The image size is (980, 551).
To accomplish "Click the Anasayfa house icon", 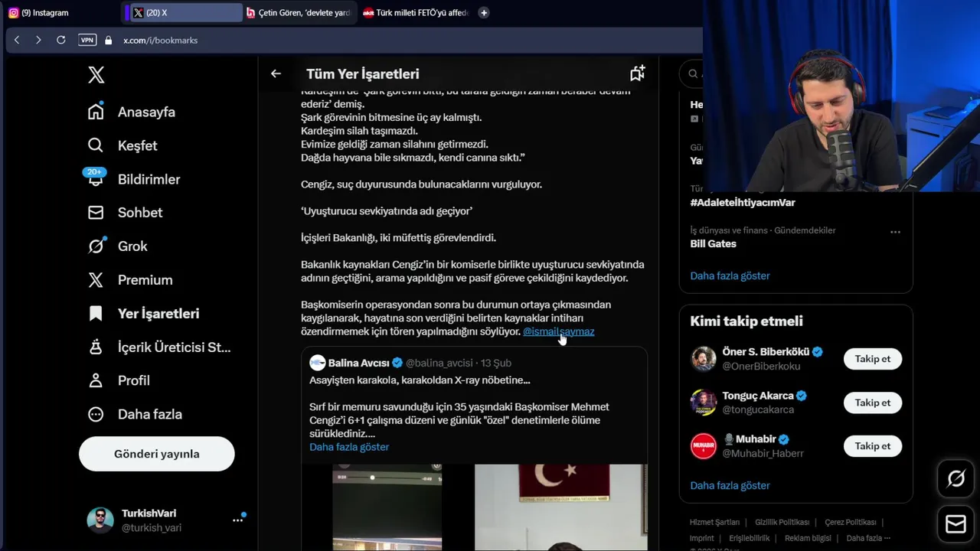I will pyautogui.click(x=96, y=112).
